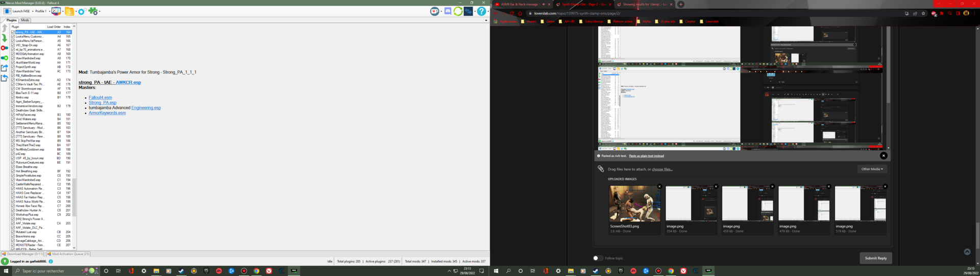Open the Profile 1 dropdown
Screen dimensions: 980x276
[x=42, y=11]
